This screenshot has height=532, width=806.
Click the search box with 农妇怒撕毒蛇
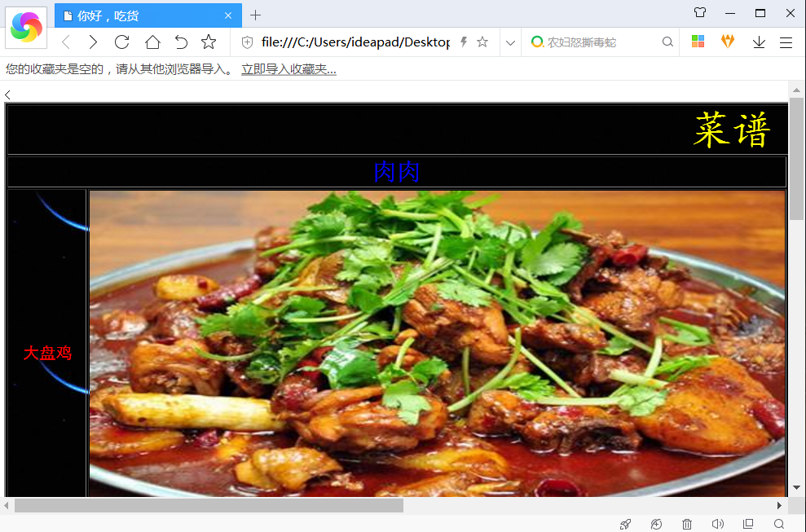click(x=601, y=42)
